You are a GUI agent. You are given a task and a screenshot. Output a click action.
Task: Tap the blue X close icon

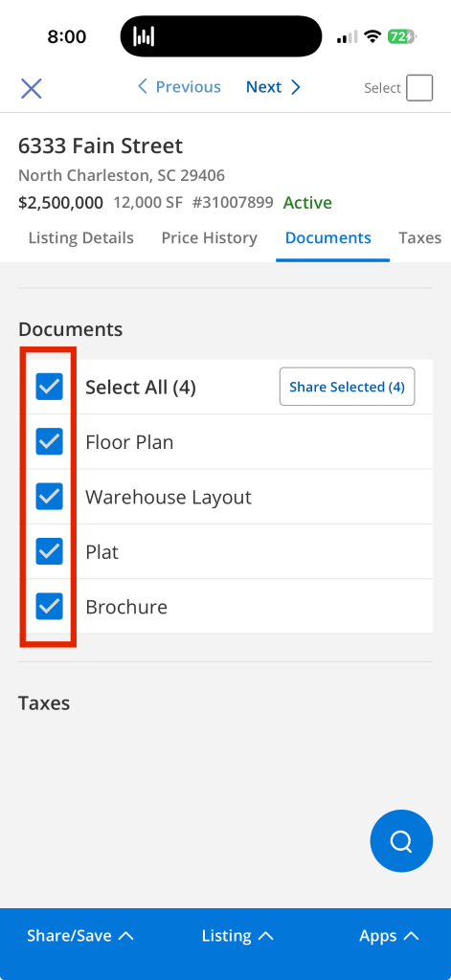point(31,88)
